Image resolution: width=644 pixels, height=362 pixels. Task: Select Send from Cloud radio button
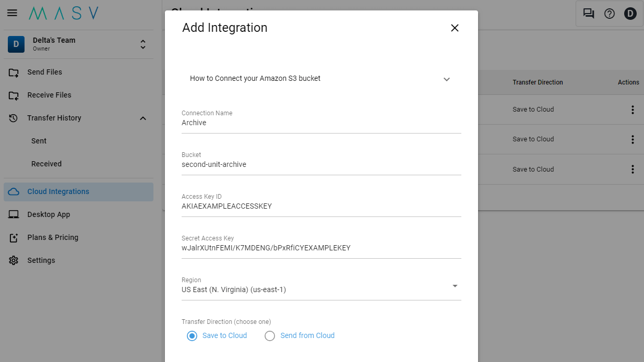pyautogui.click(x=270, y=336)
